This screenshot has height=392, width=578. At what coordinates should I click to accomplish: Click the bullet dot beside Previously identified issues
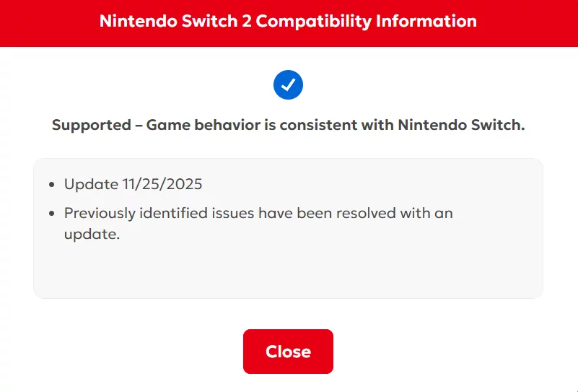coord(52,214)
